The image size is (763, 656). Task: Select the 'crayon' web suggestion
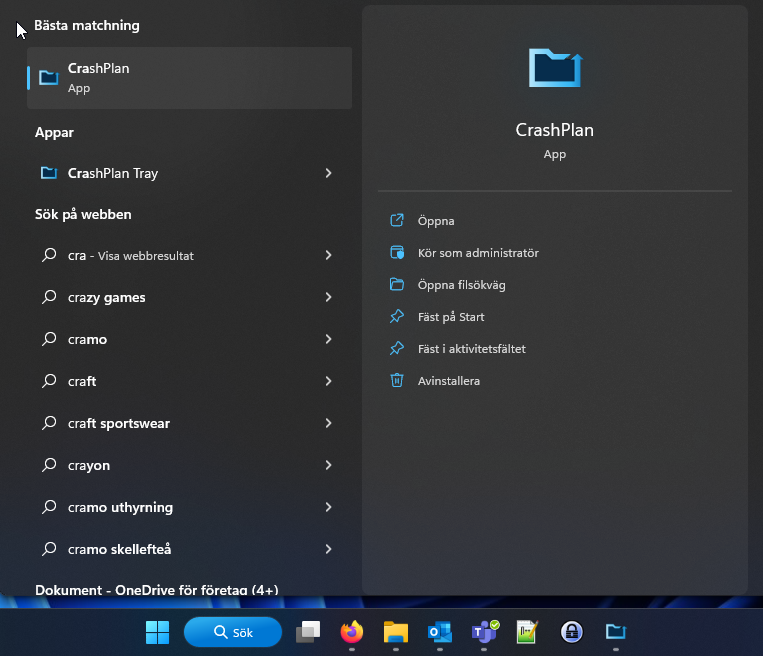point(189,465)
